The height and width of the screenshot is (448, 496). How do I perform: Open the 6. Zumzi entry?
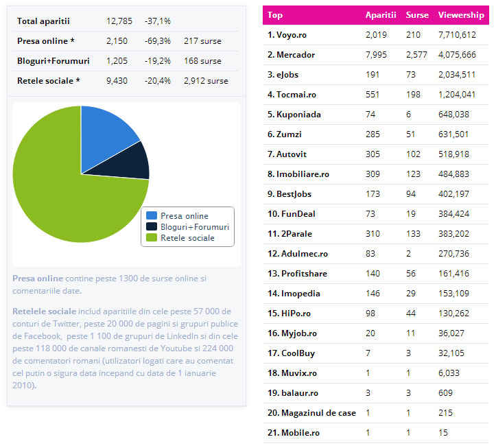(x=285, y=134)
